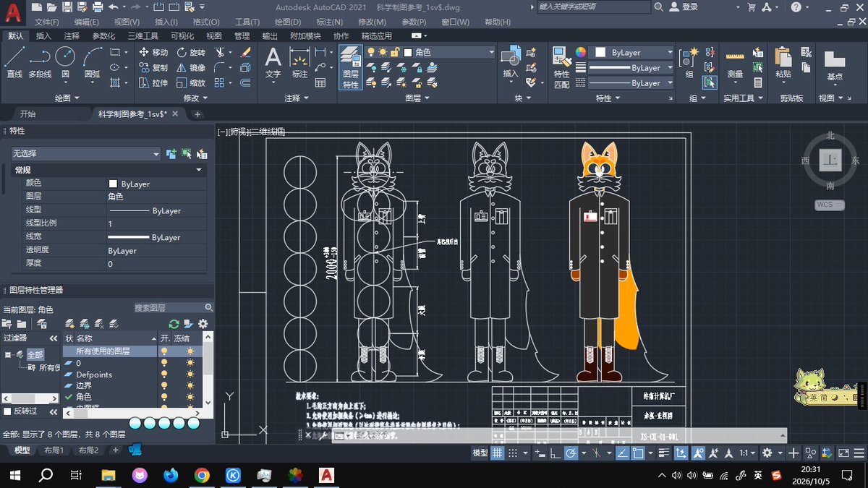Toggle freeze sun icon for Defpoints layer
This screenshot has width=868, height=488.
coord(190,374)
